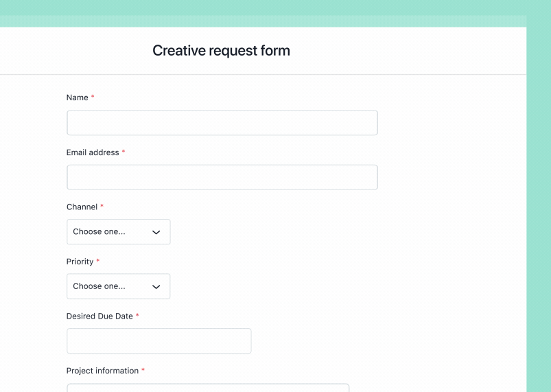Select the Desired Due Date field

click(x=159, y=341)
